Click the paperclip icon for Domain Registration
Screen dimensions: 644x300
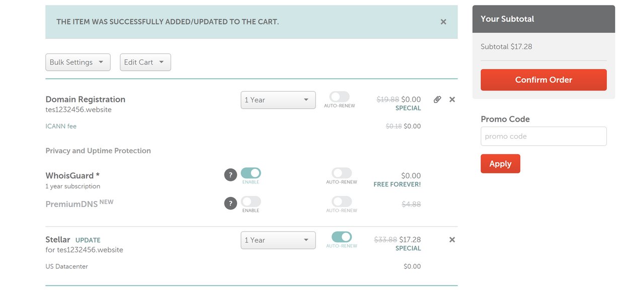click(437, 99)
